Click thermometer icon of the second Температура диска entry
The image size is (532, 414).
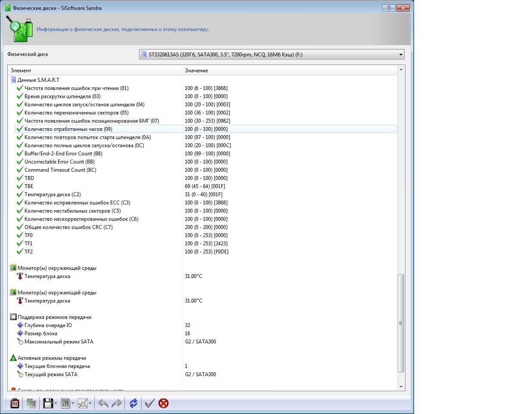(x=20, y=301)
